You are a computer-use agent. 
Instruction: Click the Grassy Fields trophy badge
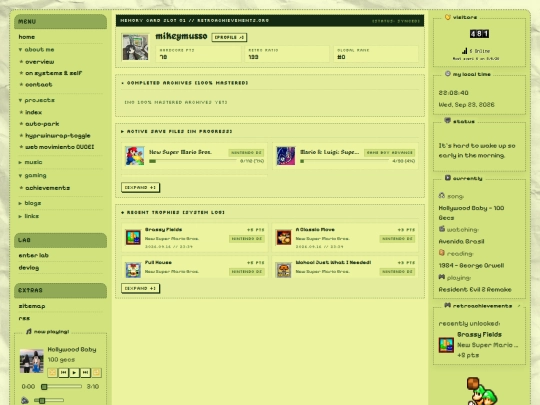[133, 237]
